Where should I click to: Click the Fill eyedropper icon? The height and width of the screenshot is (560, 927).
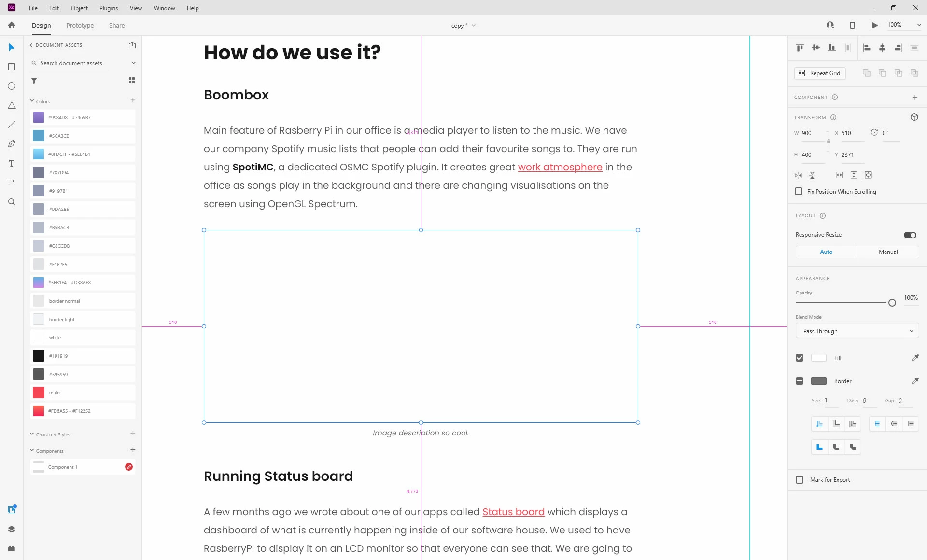click(915, 358)
